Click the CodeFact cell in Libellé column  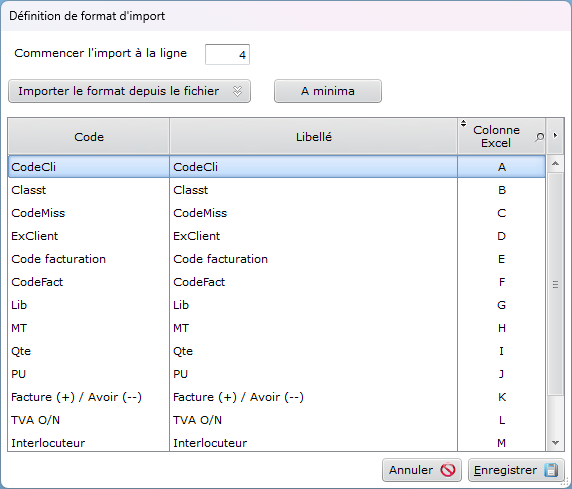click(313, 282)
